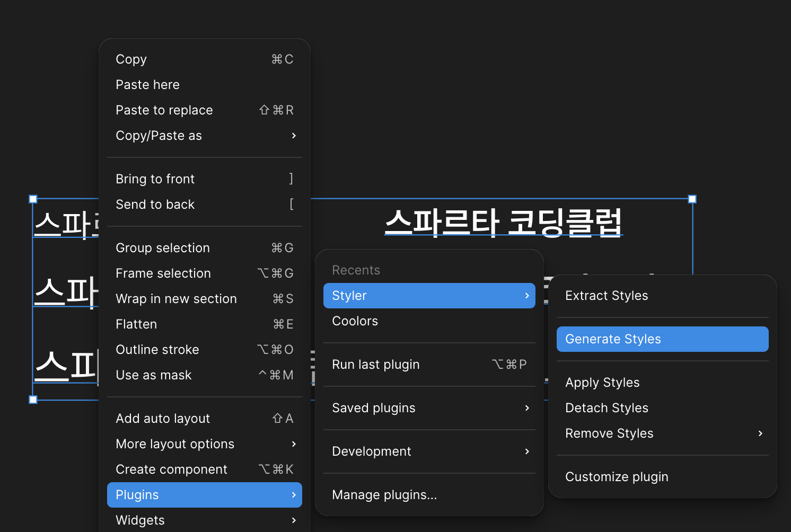The width and height of the screenshot is (791, 532).
Task: Expand Copy/Paste as submenu
Action: pyautogui.click(x=205, y=136)
